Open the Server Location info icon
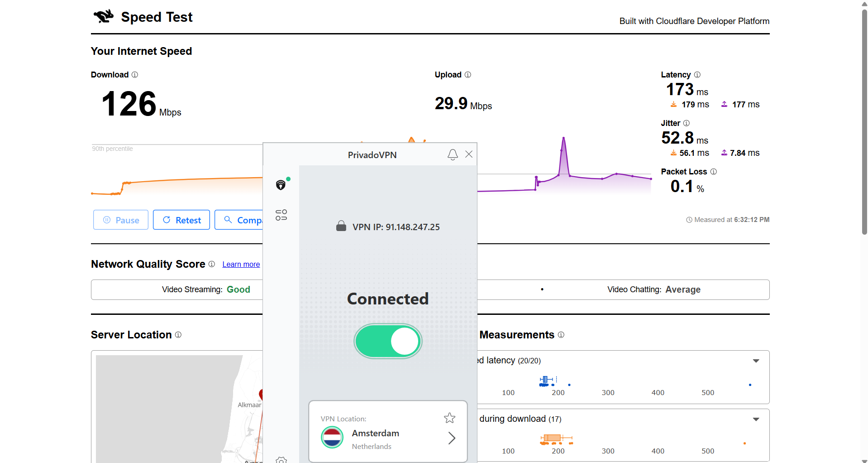 (x=178, y=335)
